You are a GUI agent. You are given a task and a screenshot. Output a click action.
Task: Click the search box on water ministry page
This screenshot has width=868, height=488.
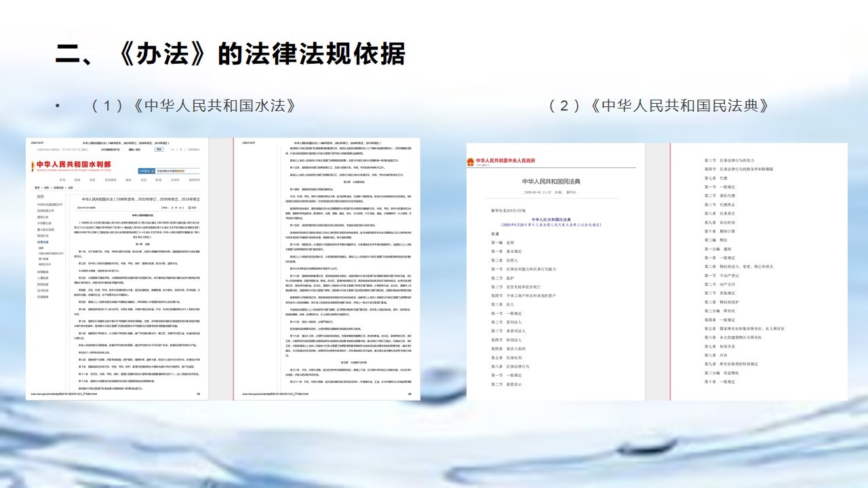(x=172, y=171)
